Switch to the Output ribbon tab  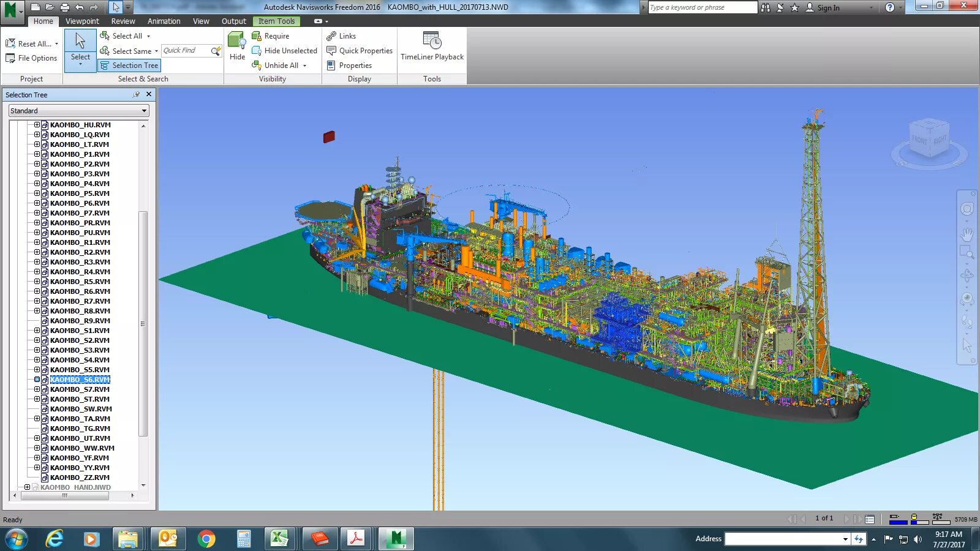click(234, 21)
